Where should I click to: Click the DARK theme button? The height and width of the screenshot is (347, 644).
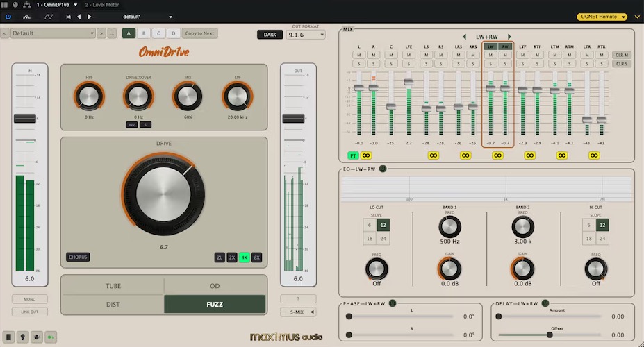pyautogui.click(x=270, y=35)
